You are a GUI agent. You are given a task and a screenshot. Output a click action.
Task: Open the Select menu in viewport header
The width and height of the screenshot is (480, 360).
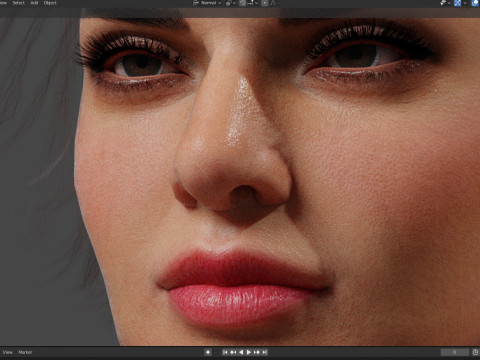click(19, 3)
